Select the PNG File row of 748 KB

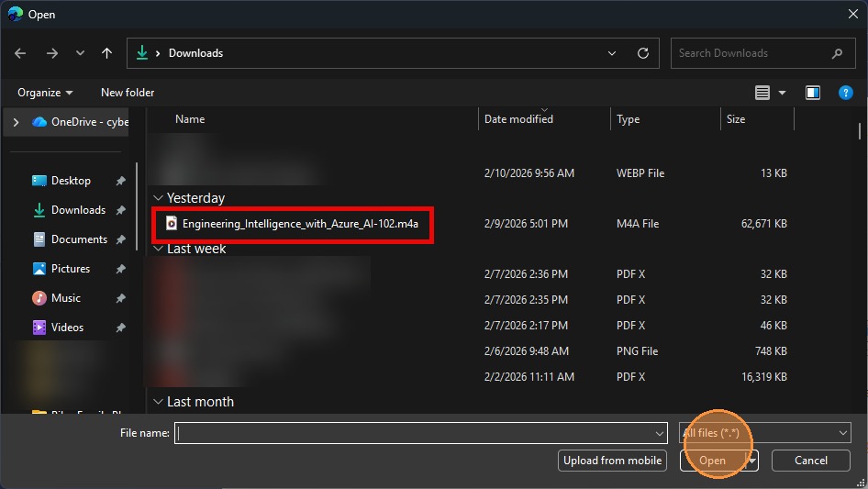pyautogui.click(x=471, y=351)
